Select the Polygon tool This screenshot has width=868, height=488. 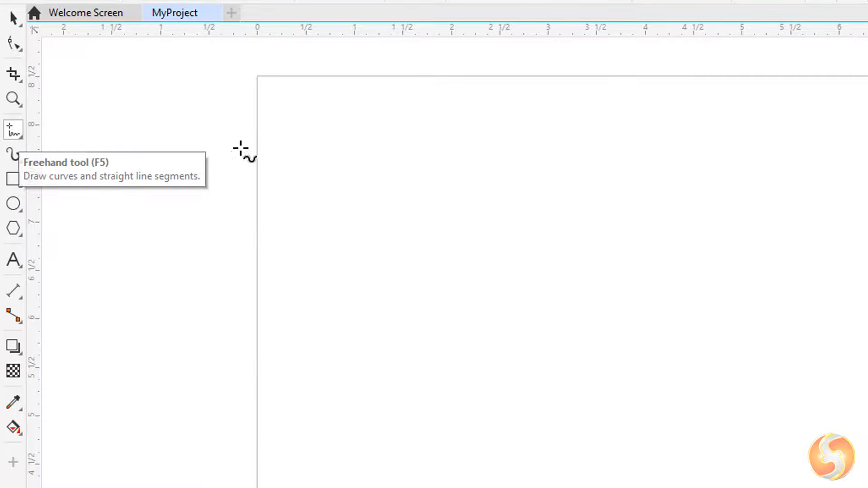[x=13, y=229]
